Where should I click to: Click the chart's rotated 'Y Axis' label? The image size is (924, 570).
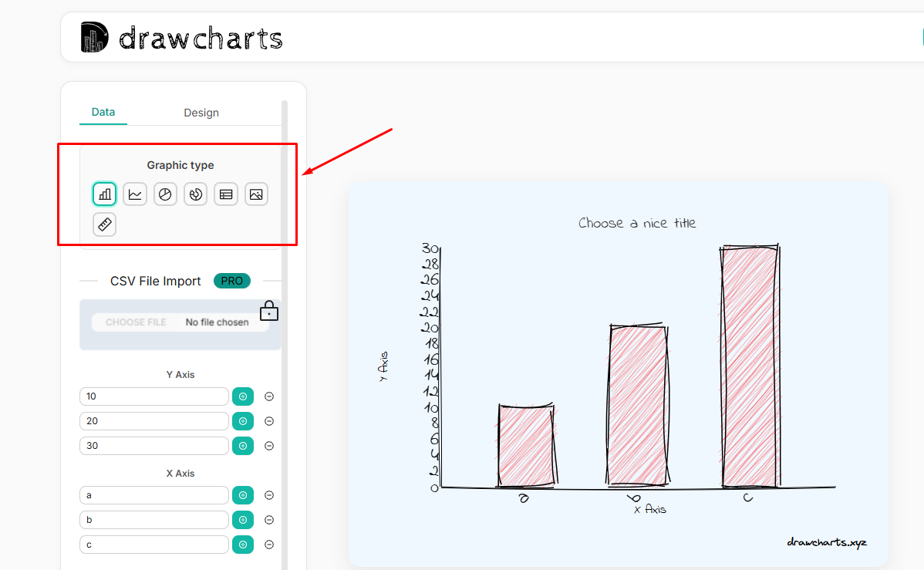[383, 366]
